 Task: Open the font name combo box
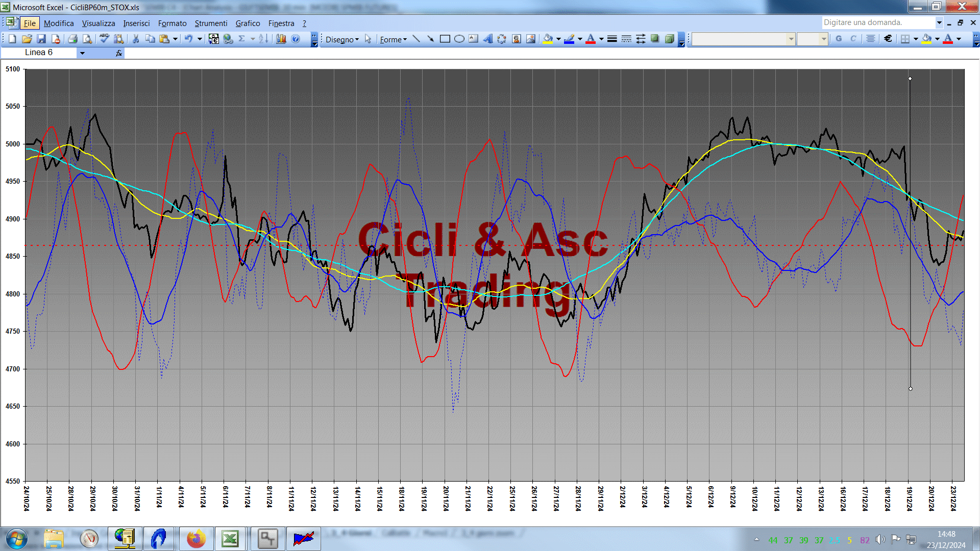743,39
